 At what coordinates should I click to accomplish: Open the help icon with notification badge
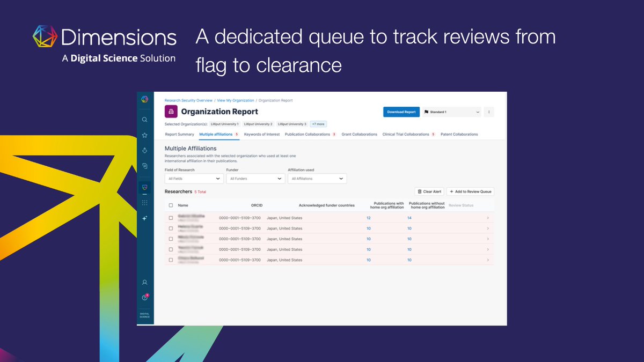click(144, 297)
